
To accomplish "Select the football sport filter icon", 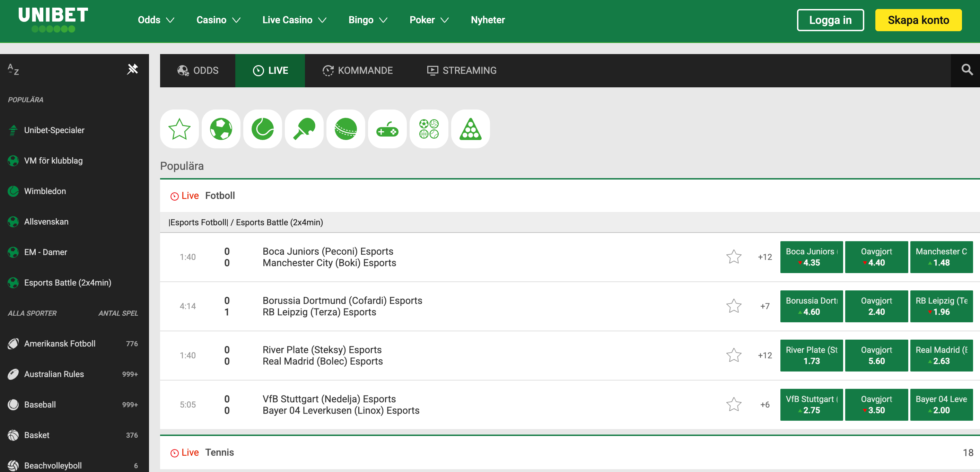I will pos(221,129).
